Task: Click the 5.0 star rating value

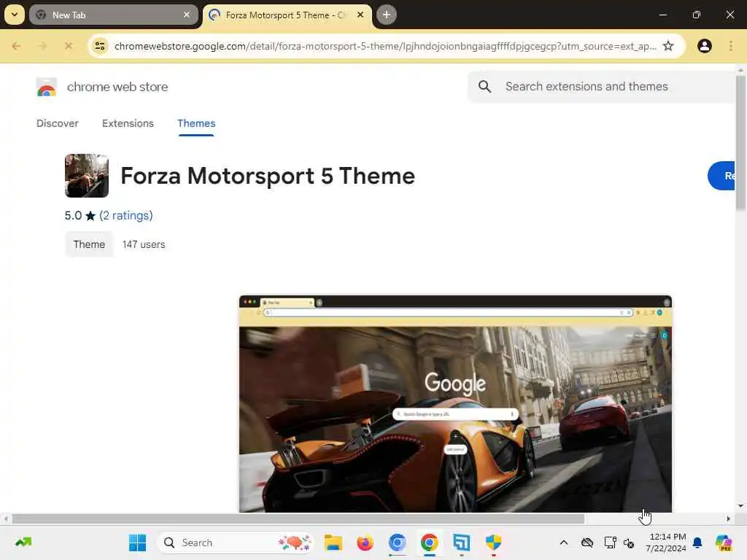Action: [73, 216]
